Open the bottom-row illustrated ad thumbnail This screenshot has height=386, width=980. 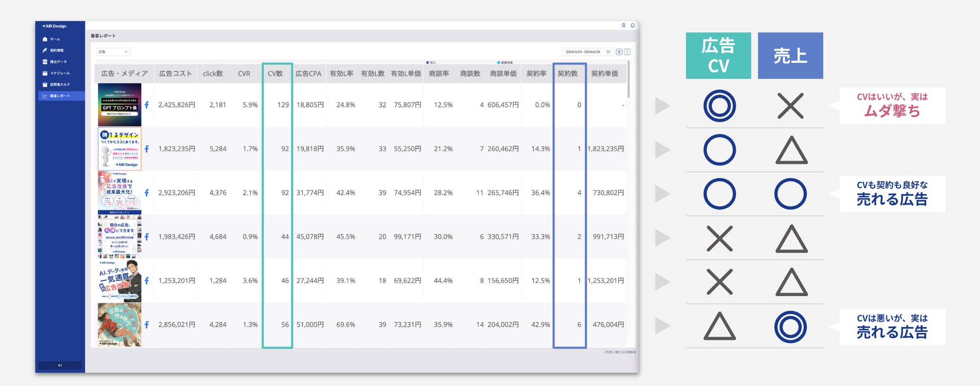pos(120,325)
